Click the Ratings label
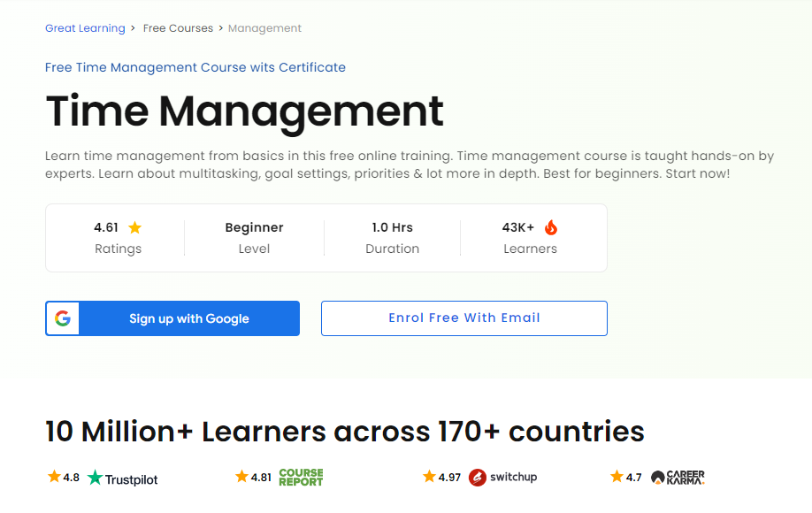The image size is (812, 513). pos(118,249)
